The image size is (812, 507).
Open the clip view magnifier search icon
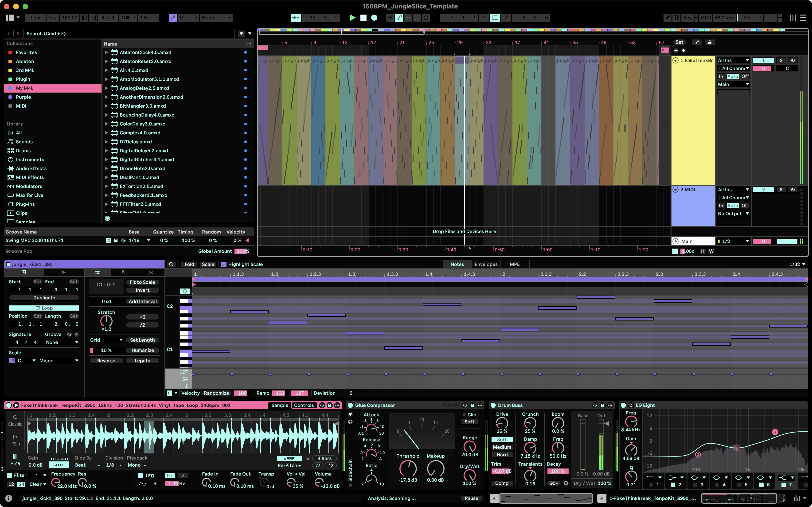tap(171, 264)
